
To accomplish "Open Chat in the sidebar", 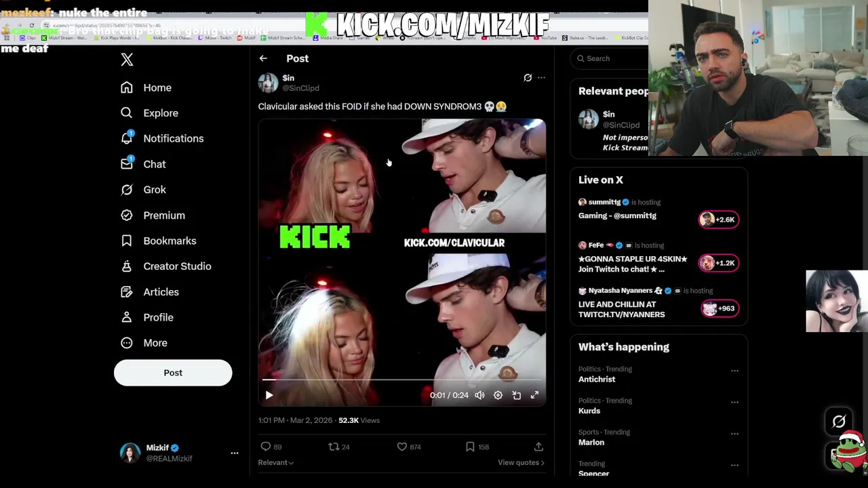I will [143, 164].
